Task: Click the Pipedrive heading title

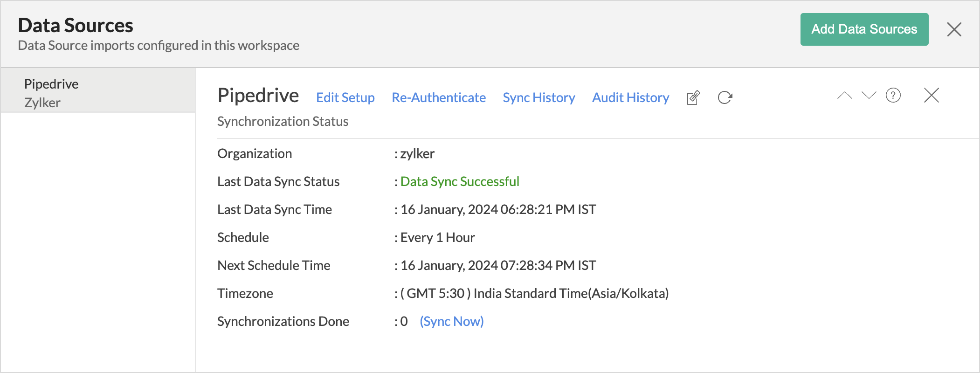Action: pyautogui.click(x=258, y=96)
